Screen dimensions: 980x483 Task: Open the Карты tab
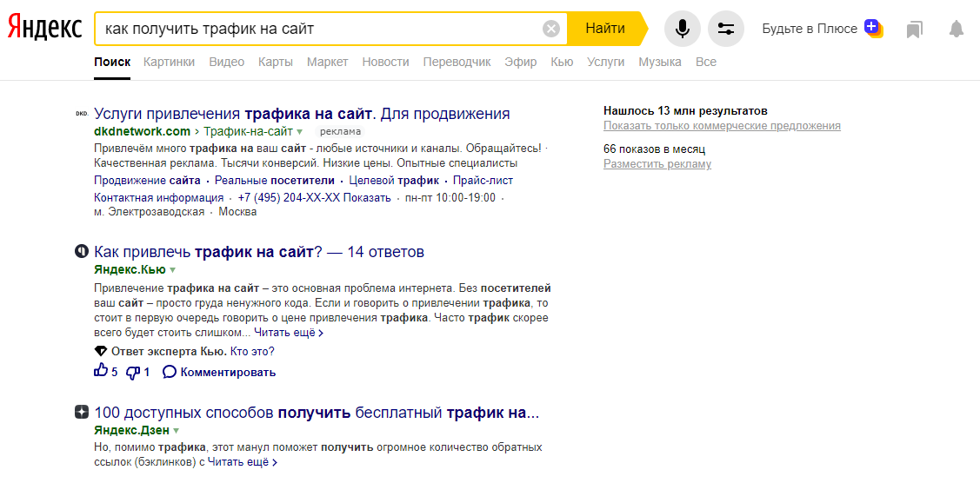click(x=276, y=62)
